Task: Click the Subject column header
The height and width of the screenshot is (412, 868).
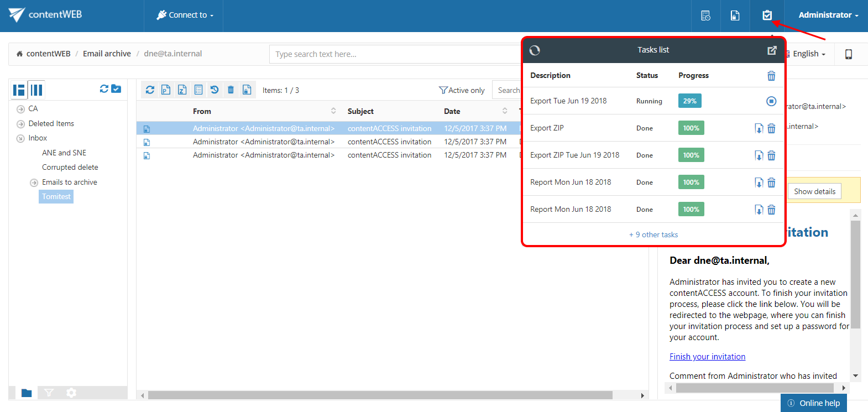Action: click(360, 111)
